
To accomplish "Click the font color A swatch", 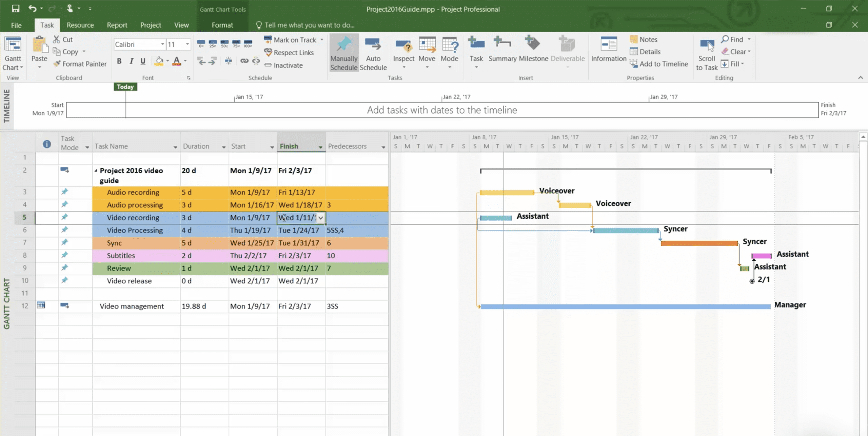I will click(176, 61).
